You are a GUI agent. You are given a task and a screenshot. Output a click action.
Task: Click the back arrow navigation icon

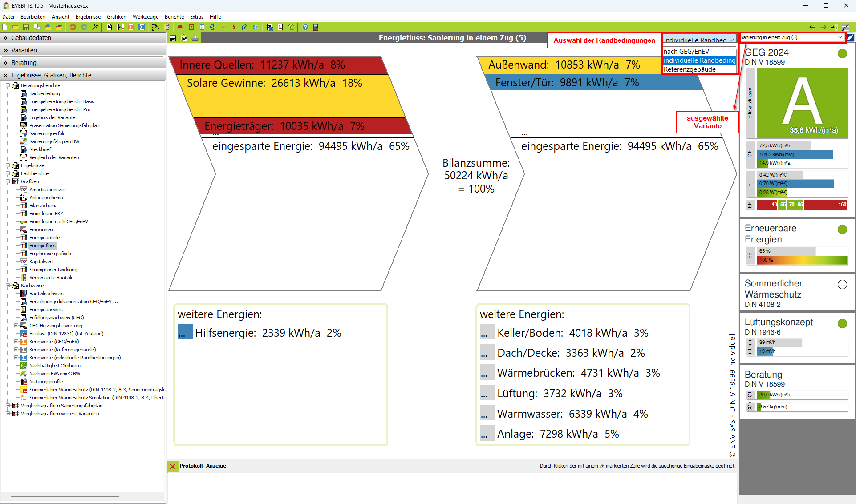[812, 27]
